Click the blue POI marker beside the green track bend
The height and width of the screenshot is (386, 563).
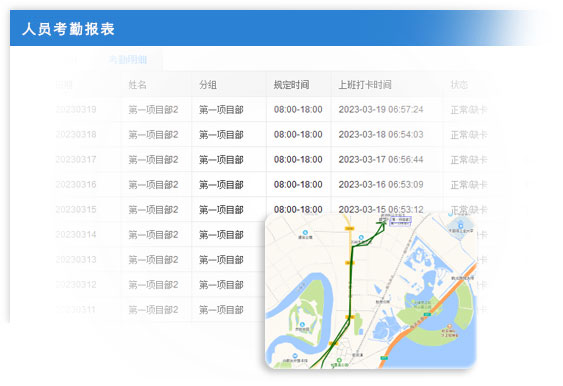click(361, 237)
